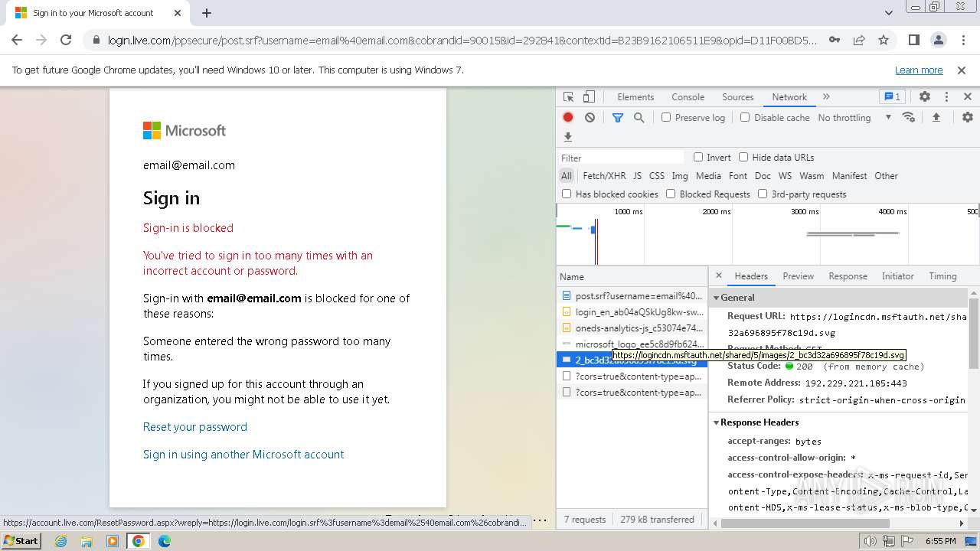Open Chrome profile avatar

(x=939, y=41)
